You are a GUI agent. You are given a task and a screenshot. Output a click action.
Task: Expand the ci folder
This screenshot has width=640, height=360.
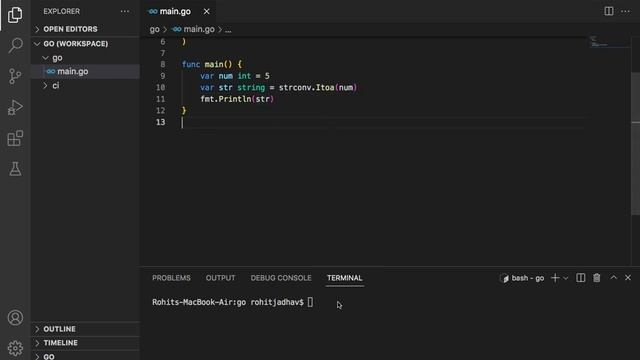pyautogui.click(x=85, y=85)
